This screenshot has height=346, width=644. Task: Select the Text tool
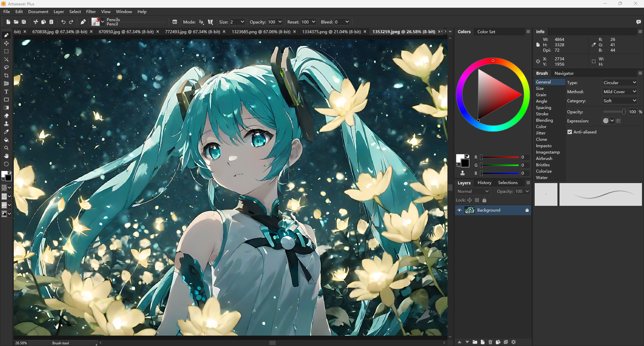point(6,92)
